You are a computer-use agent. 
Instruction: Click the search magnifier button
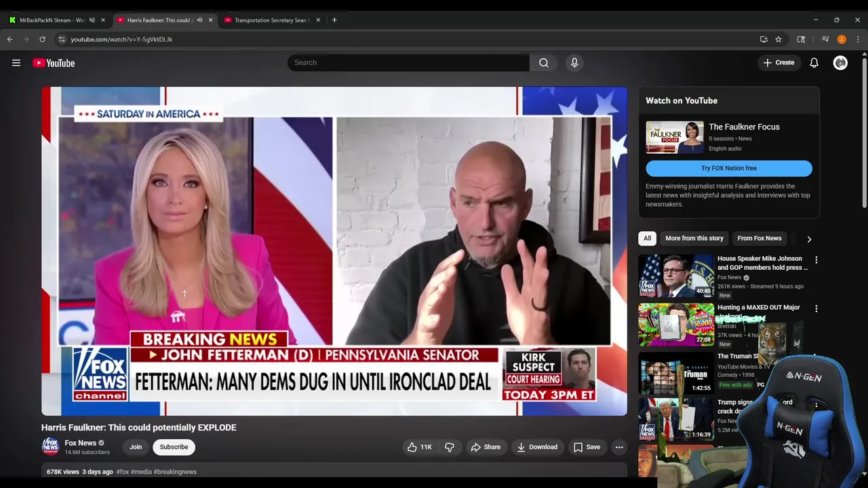[x=544, y=62]
